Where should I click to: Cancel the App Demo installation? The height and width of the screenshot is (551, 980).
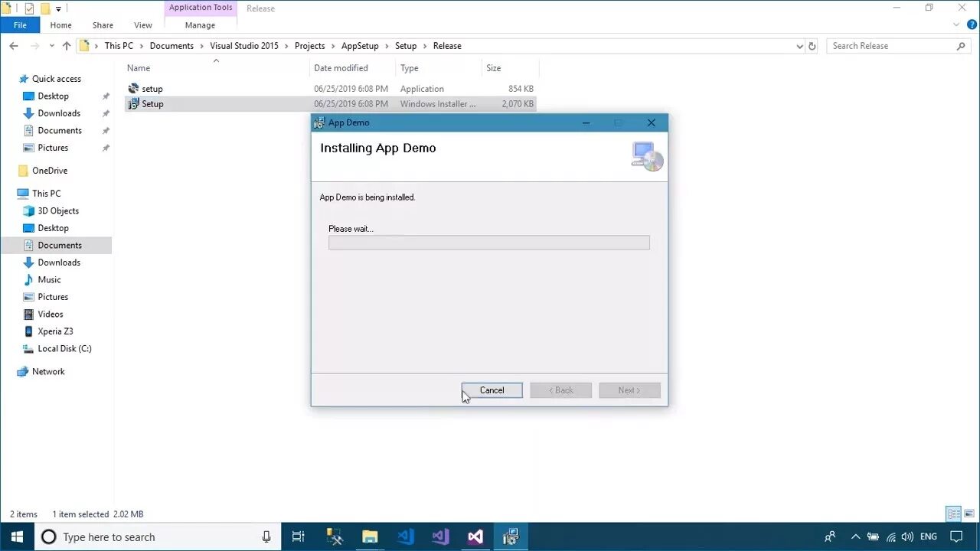492,390
